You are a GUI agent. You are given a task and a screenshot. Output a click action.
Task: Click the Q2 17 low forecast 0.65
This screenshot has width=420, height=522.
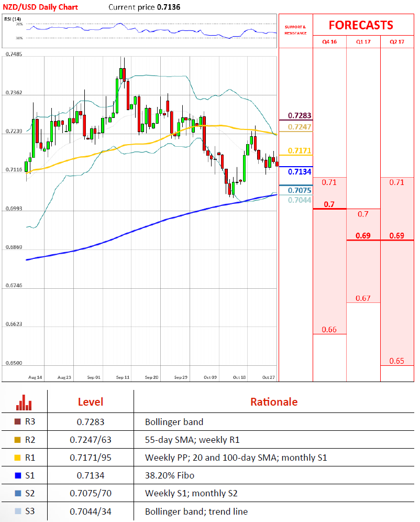397,361
